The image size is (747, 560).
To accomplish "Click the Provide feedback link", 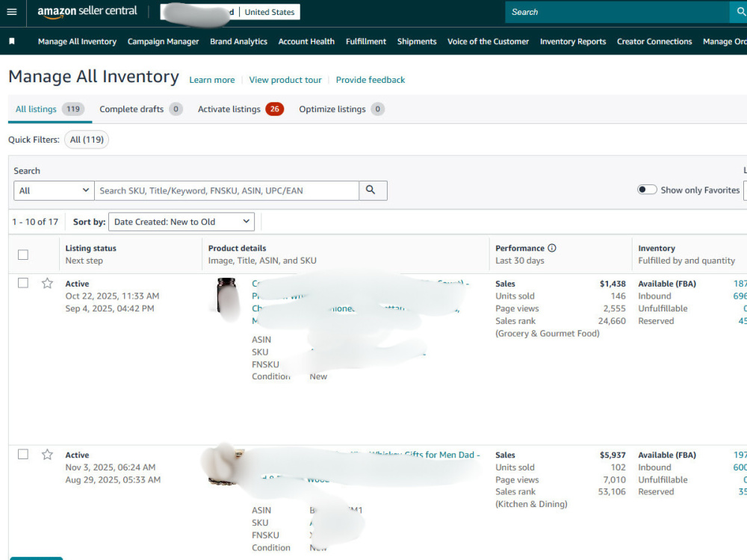I will pyautogui.click(x=371, y=80).
